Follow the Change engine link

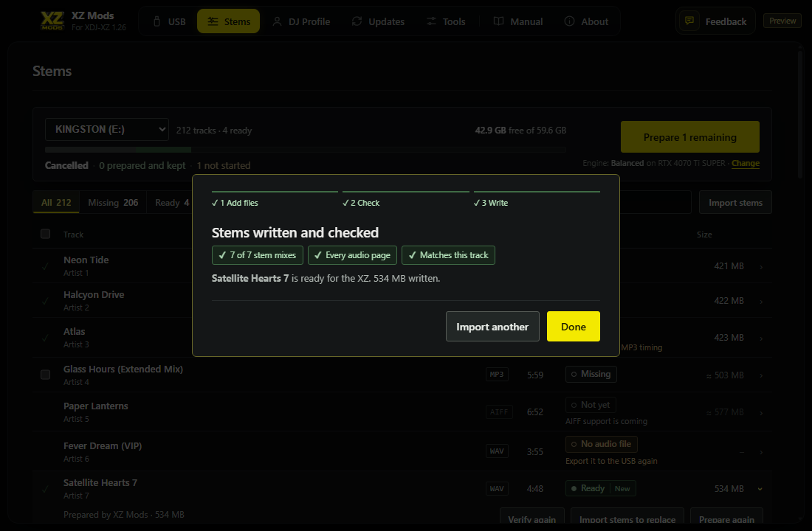(x=746, y=163)
